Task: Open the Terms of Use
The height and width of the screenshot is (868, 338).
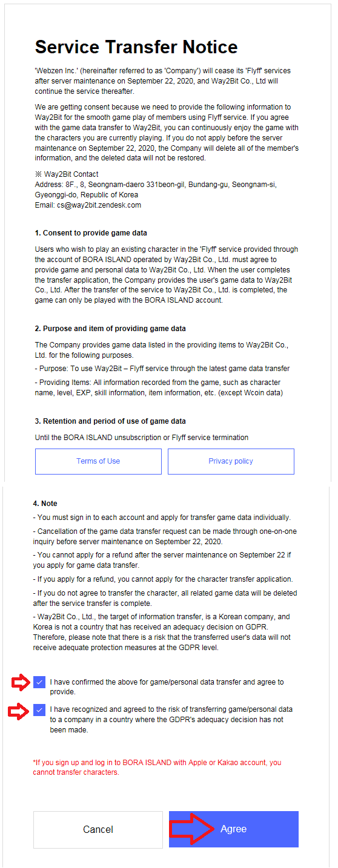Action: pyautogui.click(x=98, y=461)
